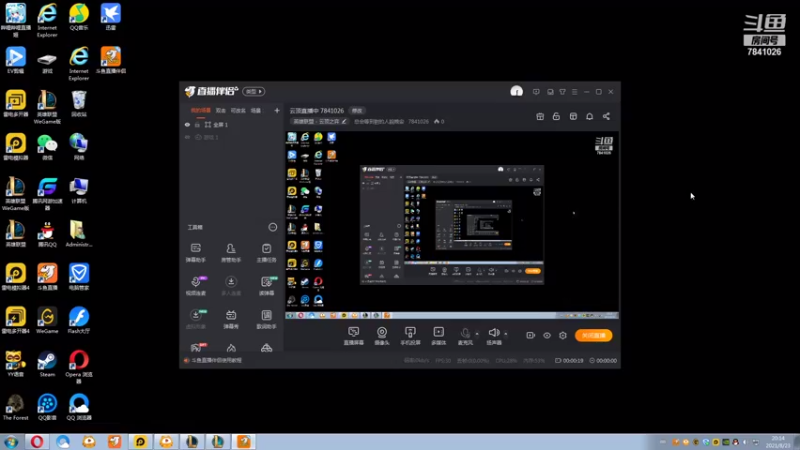Click orange 关闭直播 button
Screen dimensions: 800x450
coord(593,335)
